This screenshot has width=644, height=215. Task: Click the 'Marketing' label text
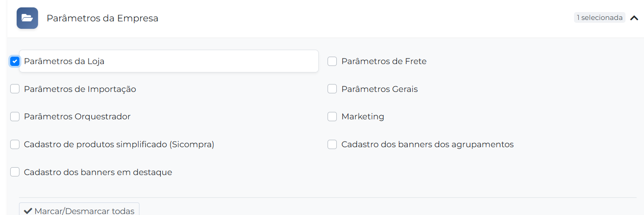[363, 117]
